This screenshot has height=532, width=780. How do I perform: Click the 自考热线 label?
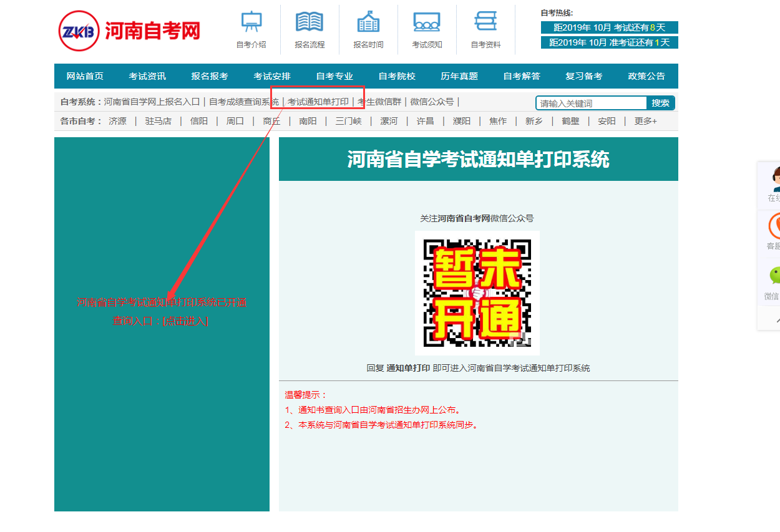click(x=557, y=12)
